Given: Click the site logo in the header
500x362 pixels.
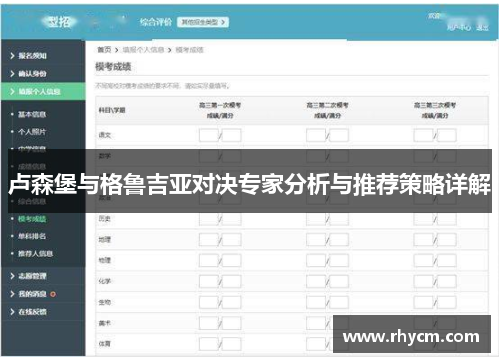Looking at the screenshot, I should tap(59, 22).
